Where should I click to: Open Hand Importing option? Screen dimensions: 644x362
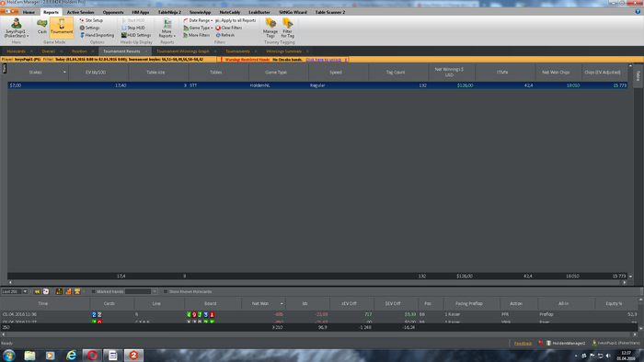(x=97, y=35)
